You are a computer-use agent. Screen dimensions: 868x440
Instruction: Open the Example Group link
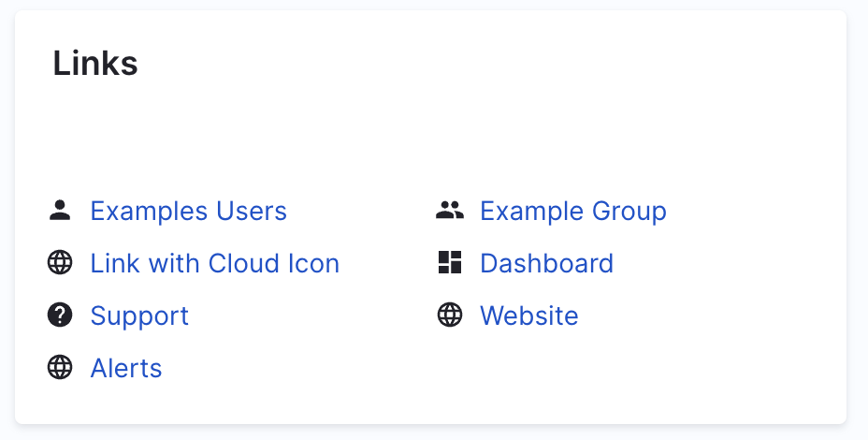pyautogui.click(x=572, y=212)
